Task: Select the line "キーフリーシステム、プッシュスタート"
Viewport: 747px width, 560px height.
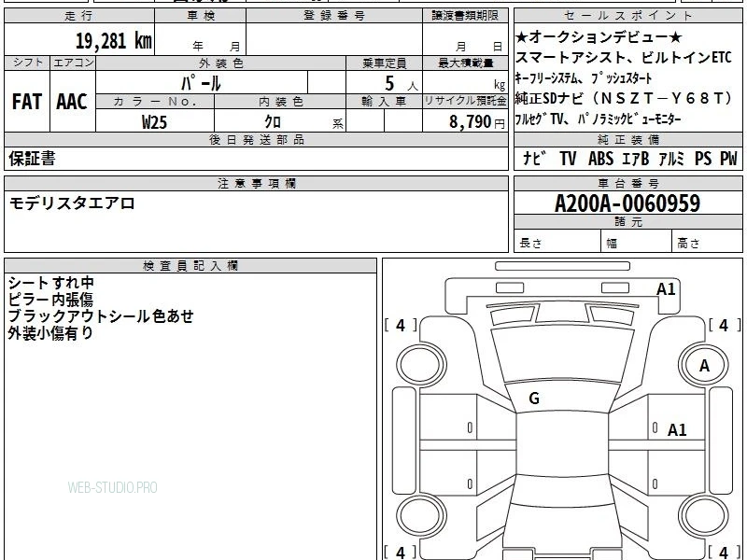Action: 584,78
